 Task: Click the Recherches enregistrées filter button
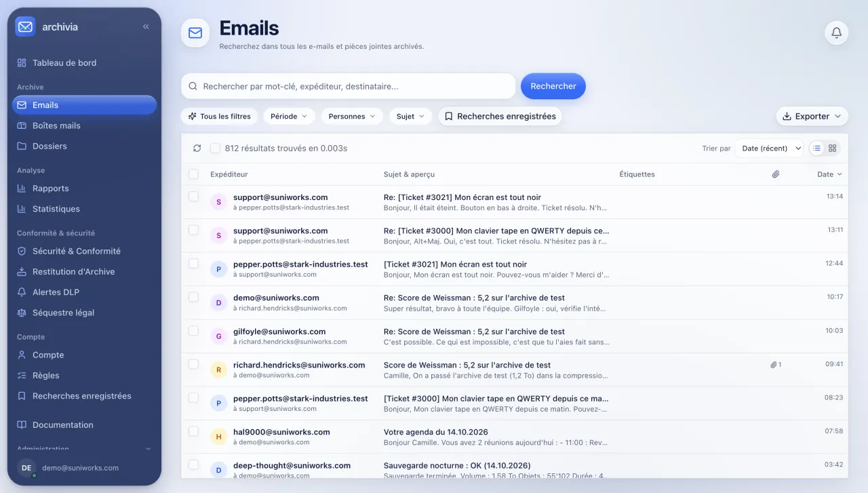pos(500,116)
